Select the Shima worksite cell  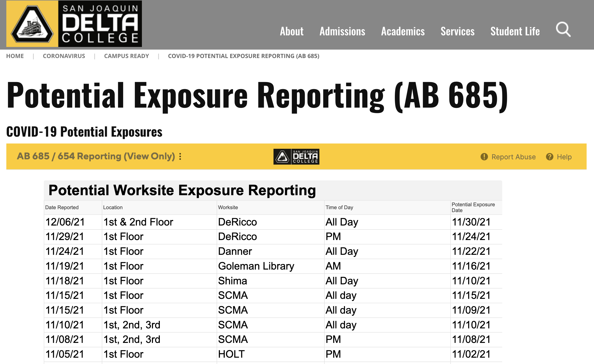[271, 281]
